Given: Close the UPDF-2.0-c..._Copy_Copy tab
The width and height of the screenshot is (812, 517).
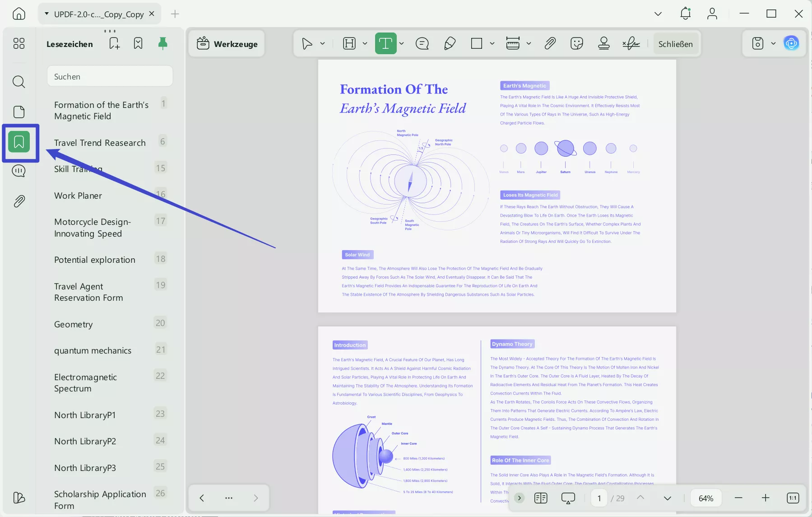Looking at the screenshot, I should [152, 14].
